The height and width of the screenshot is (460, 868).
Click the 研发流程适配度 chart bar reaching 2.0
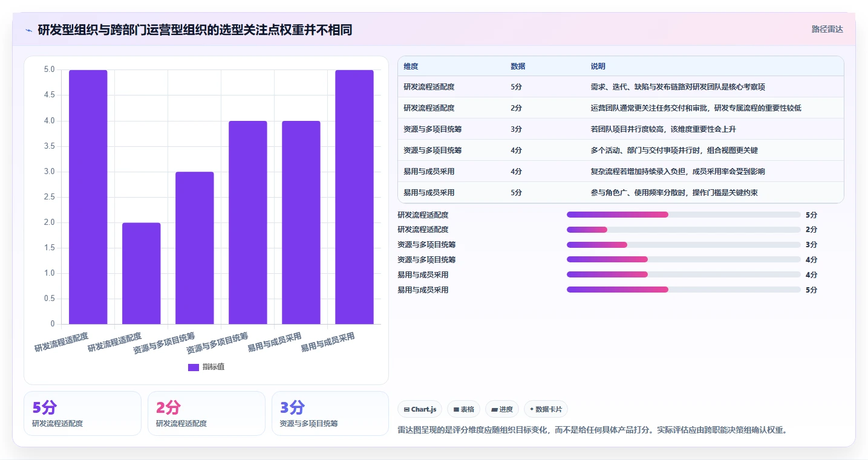coord(142,273)
